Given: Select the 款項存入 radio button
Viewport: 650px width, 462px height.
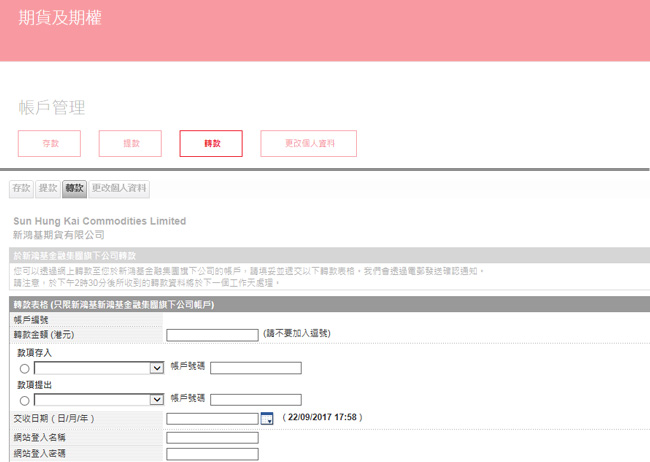Looking at the screenshot, I should click(x=24, y=368).
